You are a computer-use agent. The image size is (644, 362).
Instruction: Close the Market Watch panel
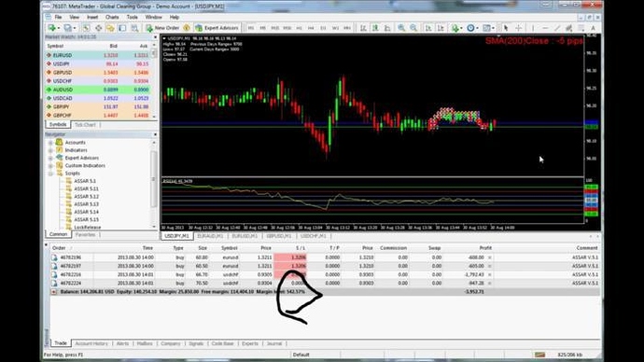click(155, 37)
